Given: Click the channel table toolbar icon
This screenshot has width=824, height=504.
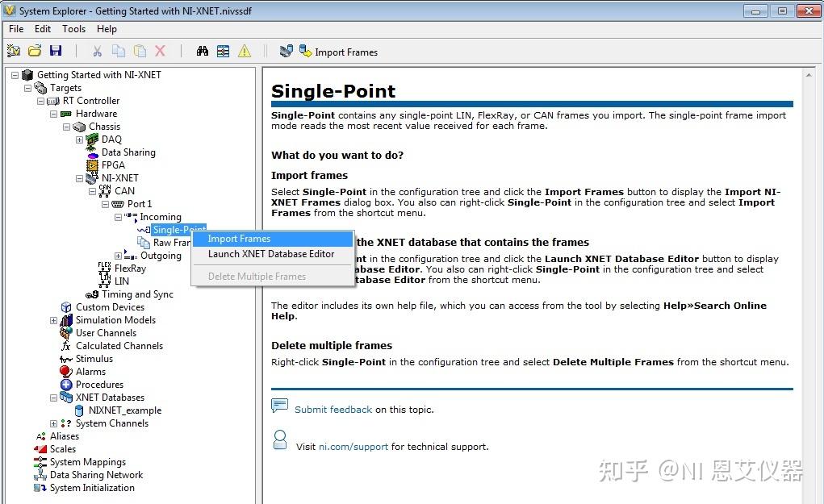Looking at the screenshot, I should pyautogui.click(x=223, y=50).
